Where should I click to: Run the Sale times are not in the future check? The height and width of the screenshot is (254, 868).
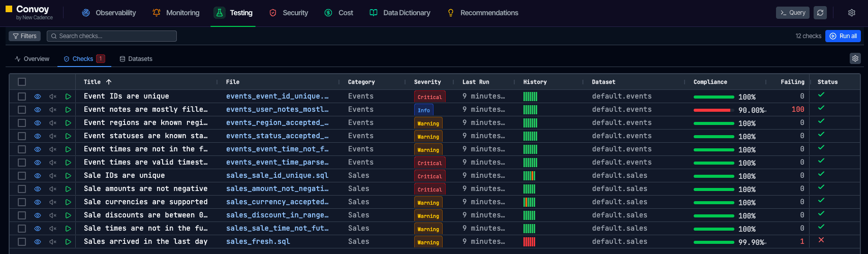coord(68,229)
